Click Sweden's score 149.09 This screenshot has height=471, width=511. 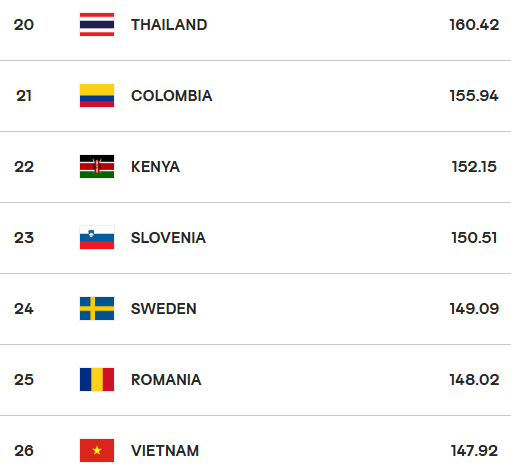click(x=474, y=309)
